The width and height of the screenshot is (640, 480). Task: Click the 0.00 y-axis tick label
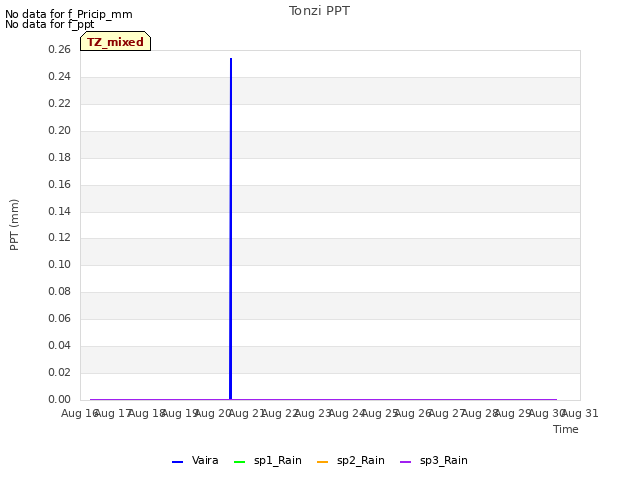(x=59, y=399)
